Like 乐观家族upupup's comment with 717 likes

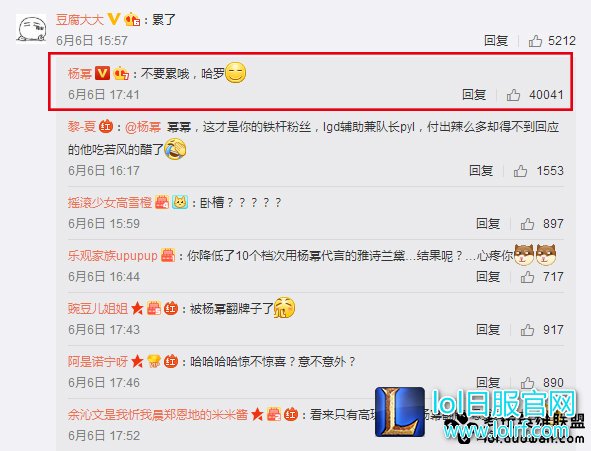[x=527, y=277]
